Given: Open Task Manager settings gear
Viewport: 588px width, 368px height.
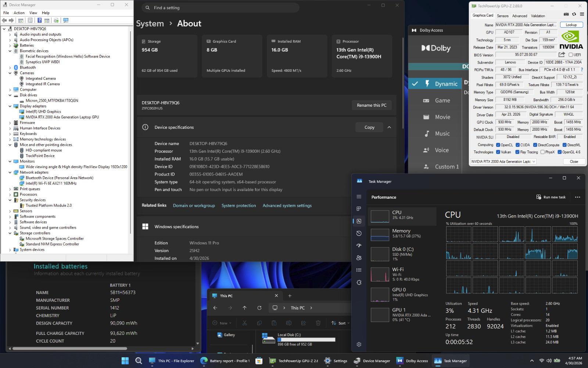Looking at the screenshot, I should pyautogui.click(x=359, y=344).
